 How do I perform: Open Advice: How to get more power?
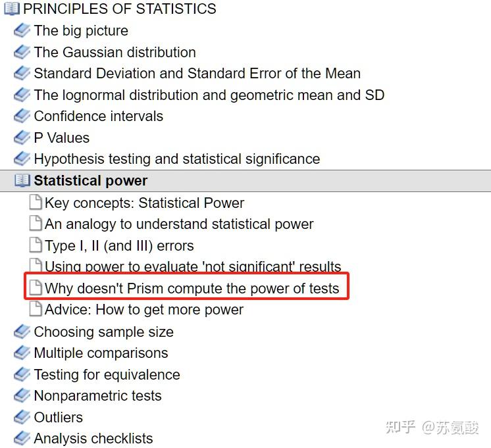144,310
